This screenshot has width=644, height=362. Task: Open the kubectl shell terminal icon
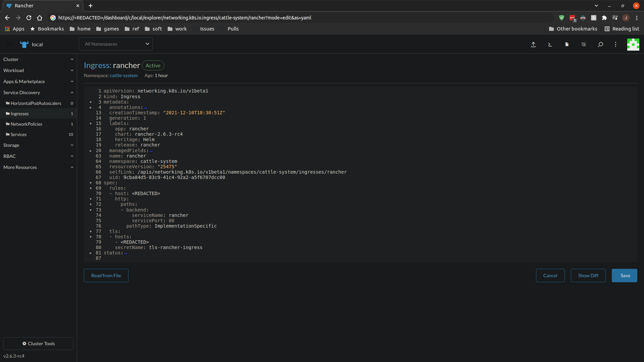point(550,44)
